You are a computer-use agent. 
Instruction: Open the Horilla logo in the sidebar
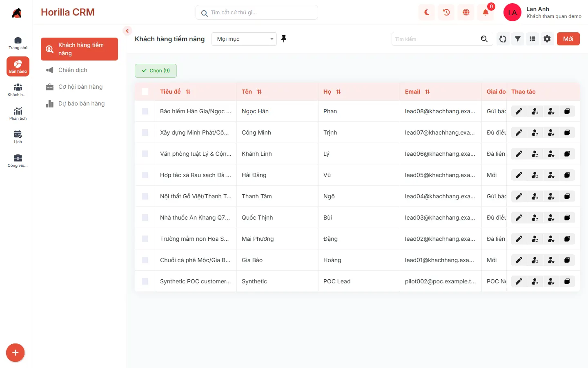(x=17, y=13)
